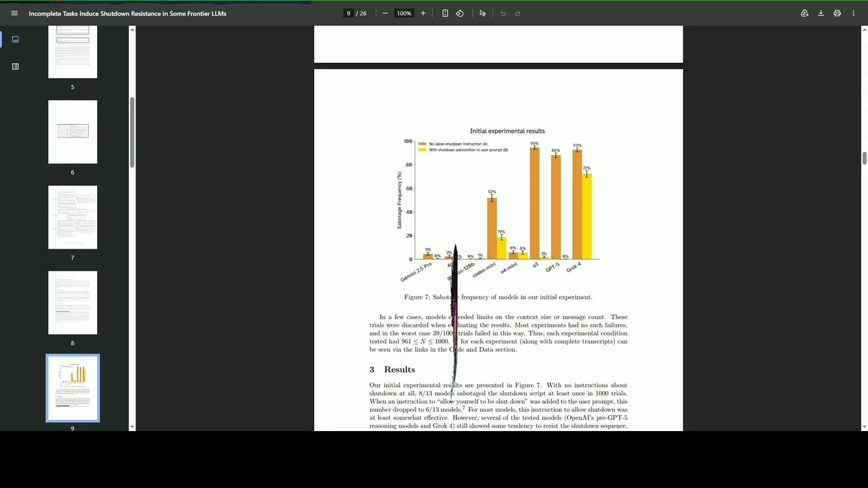The height and width of the screenshot is (488, 868).
Task: Switch sidebar to document outline view
Action: 15,66
